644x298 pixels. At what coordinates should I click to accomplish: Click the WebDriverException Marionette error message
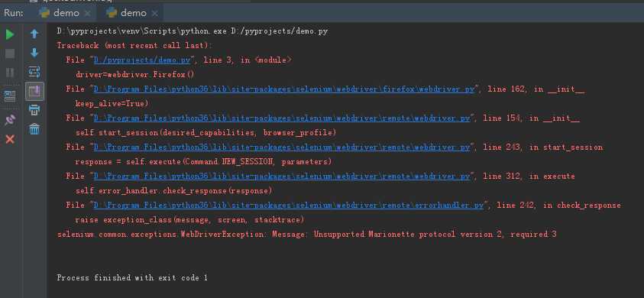(x=307, y=235)
